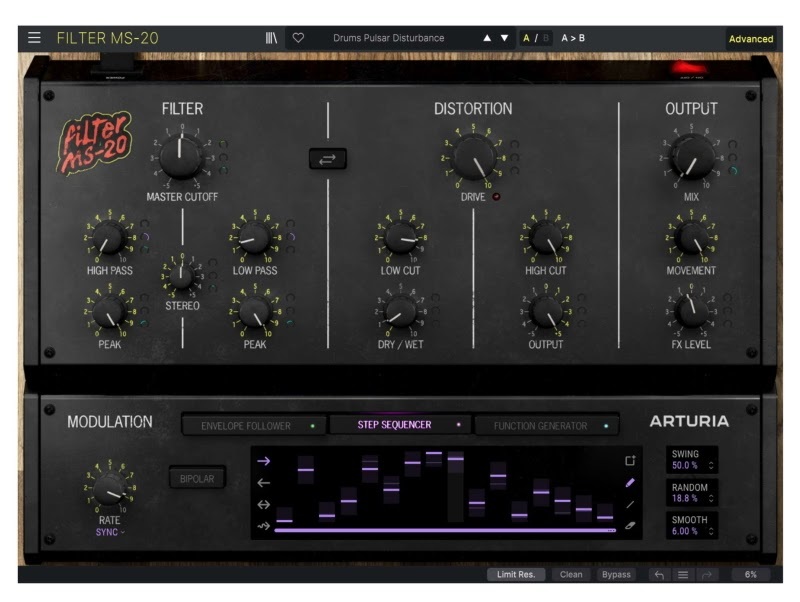
Task: Click the Random 18.8 % value field
Action: pyautogui.click(x=684, y=498)
